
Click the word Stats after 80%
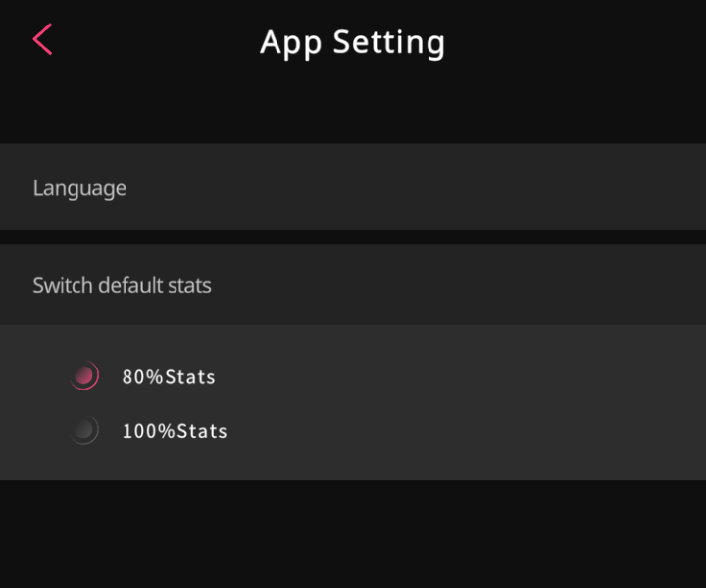click(x=190, y=377)
